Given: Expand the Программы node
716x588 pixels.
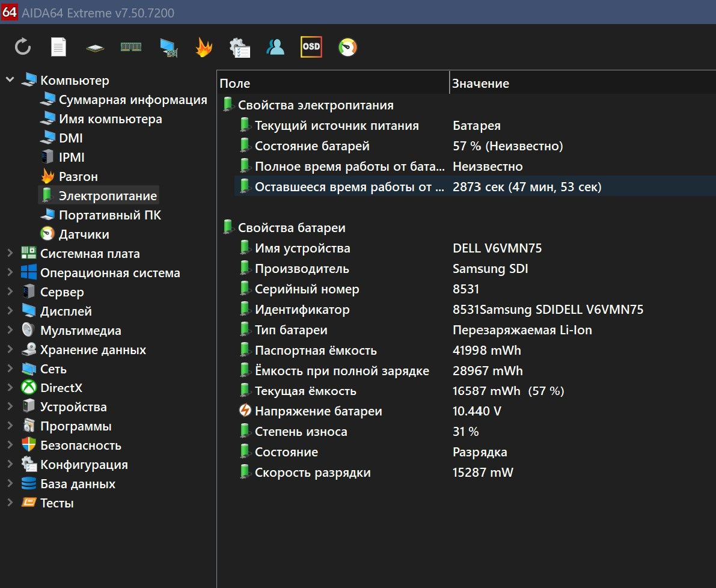Looking at the screenshot, I should tap(10, 426).
